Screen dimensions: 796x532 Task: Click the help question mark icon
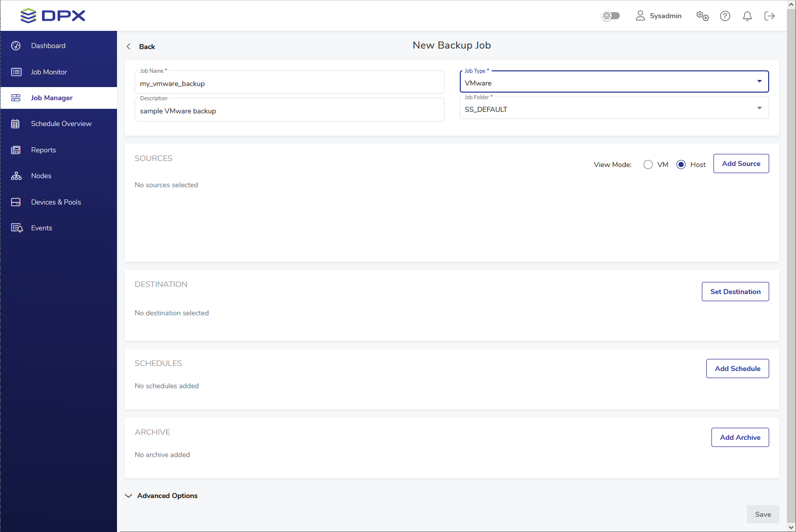pos(725,16)
